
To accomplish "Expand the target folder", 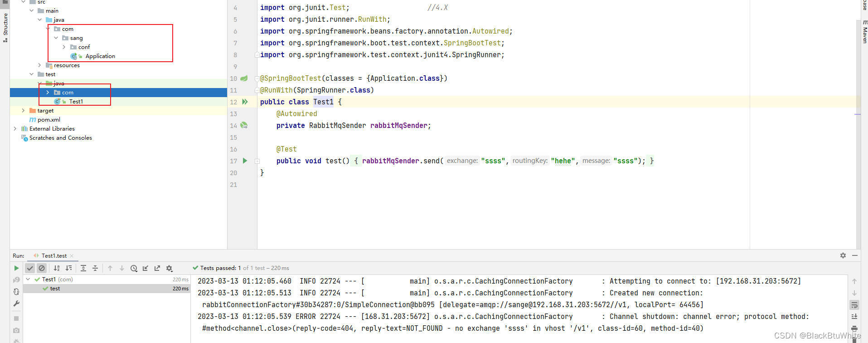I will (x=23, y=110).
